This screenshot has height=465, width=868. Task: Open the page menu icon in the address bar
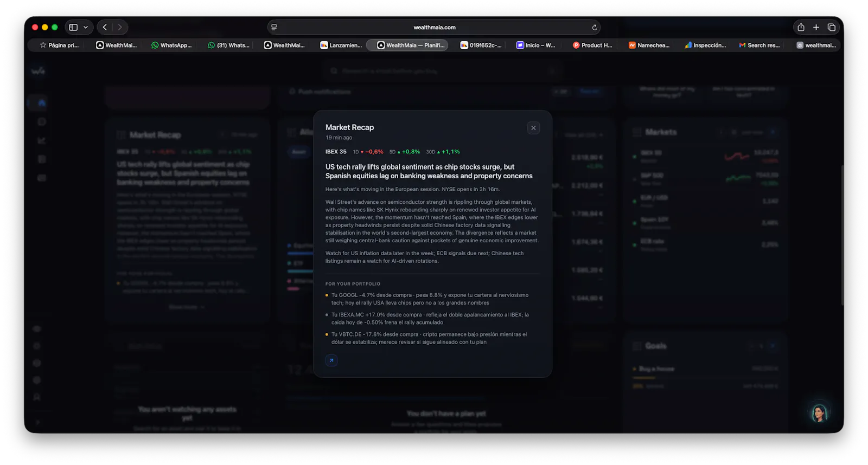tap(275, 27)
